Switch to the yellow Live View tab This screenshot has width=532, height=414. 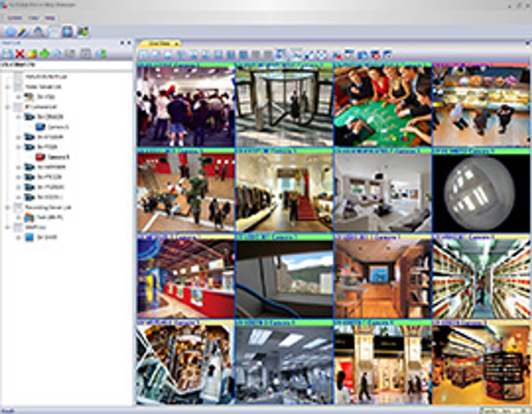pyautogui.click(x=159, y=43)
